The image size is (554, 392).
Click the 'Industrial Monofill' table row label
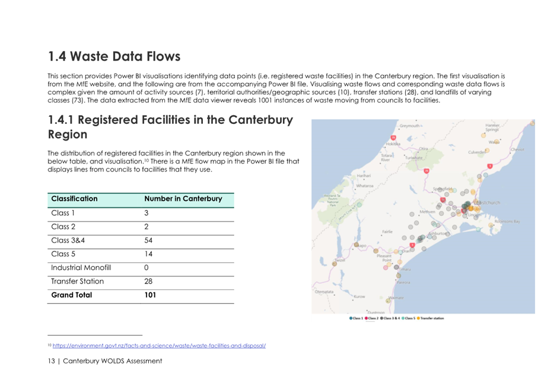81,267
